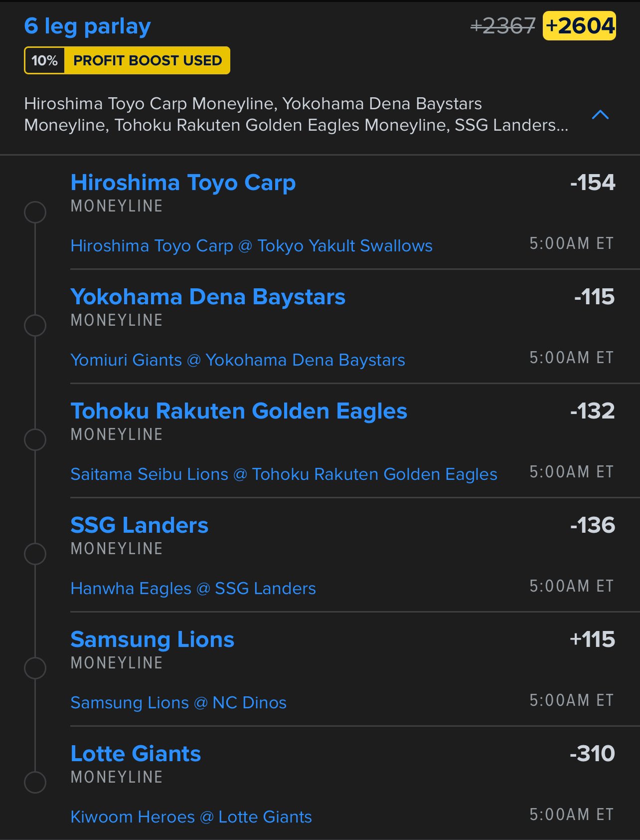Click the parlay legs summary text
The height and width of the screenshot is (840, 640).
pos(296,114)
